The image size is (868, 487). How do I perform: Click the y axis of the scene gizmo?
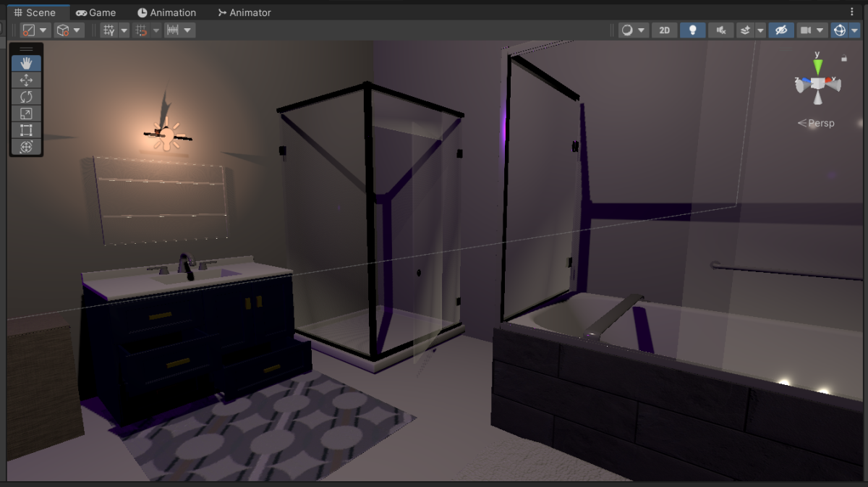(817, 65)
